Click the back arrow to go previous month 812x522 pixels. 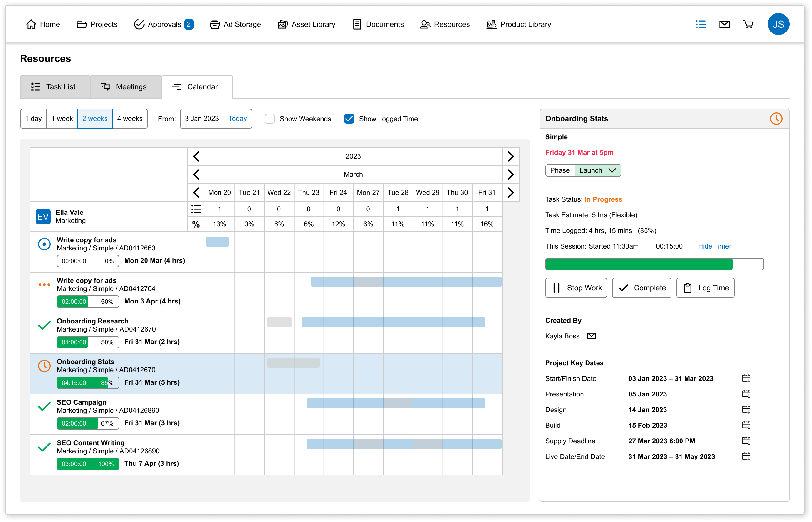(x=196, y=175)
